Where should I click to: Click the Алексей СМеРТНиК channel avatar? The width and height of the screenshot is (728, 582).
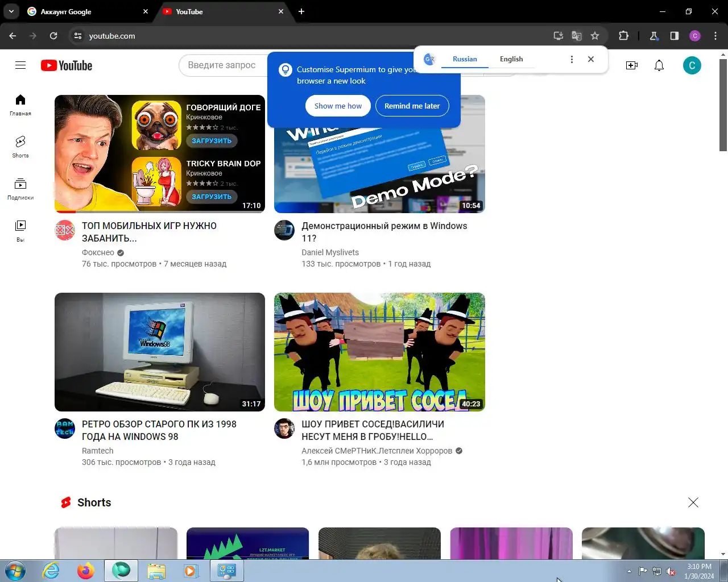coord(284,429)
